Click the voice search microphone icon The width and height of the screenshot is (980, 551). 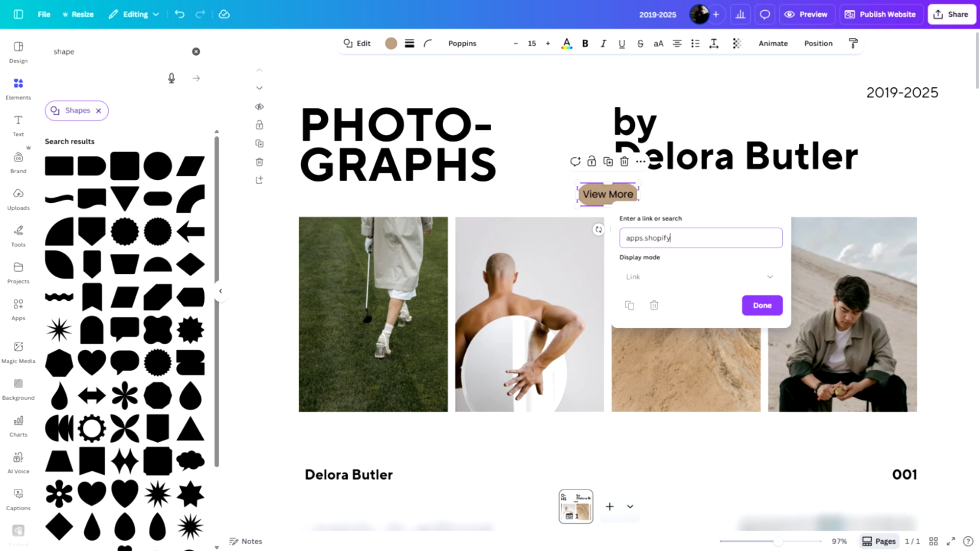click(x=172, y=78)
